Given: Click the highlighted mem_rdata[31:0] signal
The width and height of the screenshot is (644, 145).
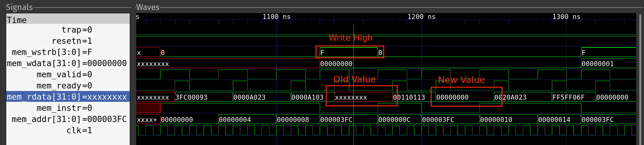Looking at the screenshot, I should 68,97.
